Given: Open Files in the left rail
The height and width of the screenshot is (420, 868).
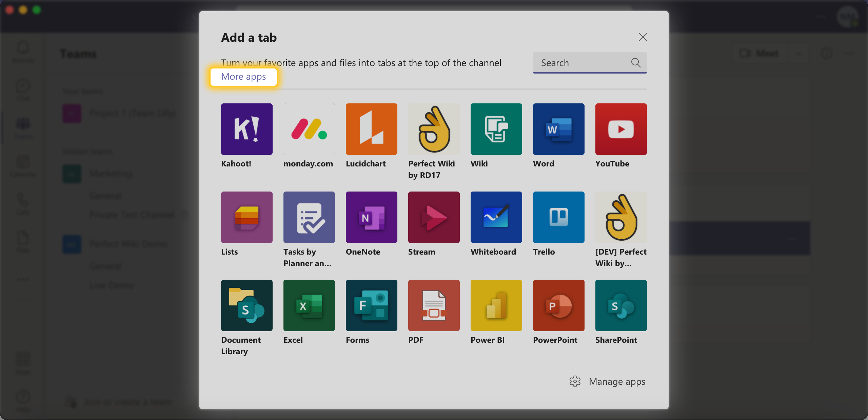Looking at the screenshot, I should [x=23, y=242].
